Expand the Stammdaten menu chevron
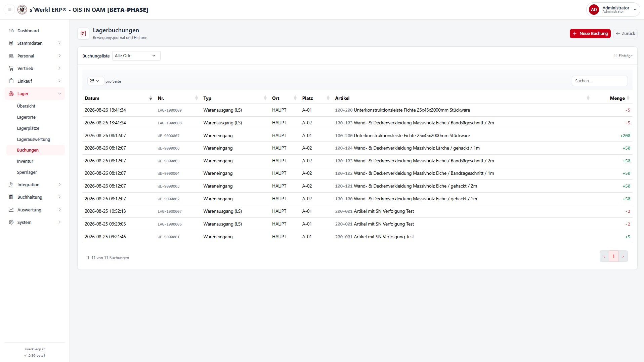This screenshot has height=362, width=644. [59, 43]
